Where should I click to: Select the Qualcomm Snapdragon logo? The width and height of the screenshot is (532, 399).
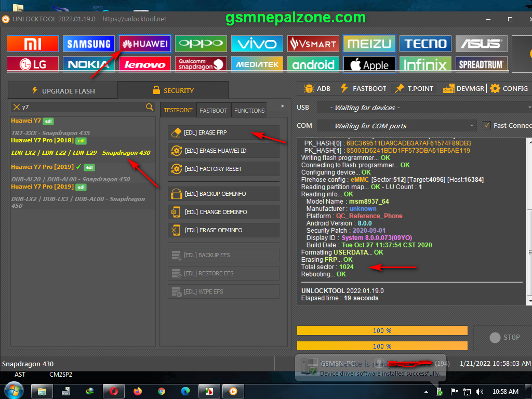click(201, 64)
